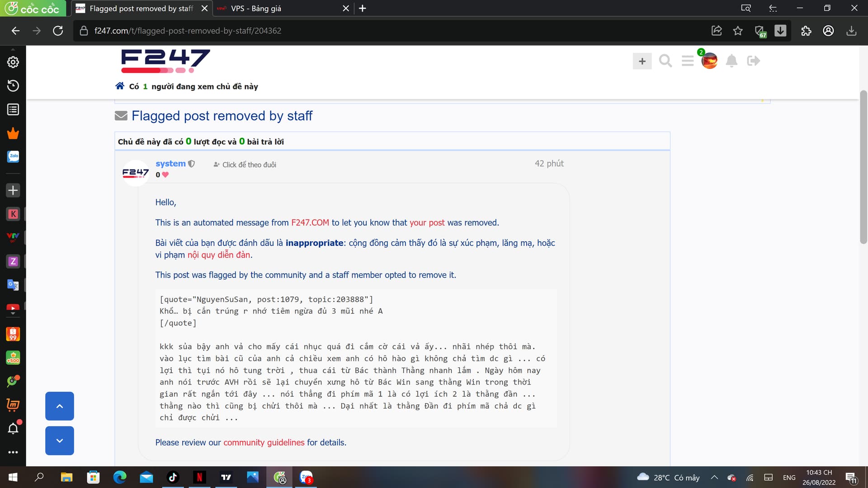Viewport: 868px width, 488px height.
Task: Click the logout arrow icon
Action: pyautogui.click(x=754, y=61)
